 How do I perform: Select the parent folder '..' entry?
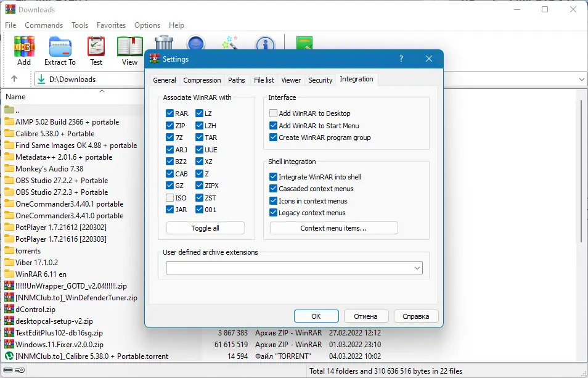(x=11, y=110)
